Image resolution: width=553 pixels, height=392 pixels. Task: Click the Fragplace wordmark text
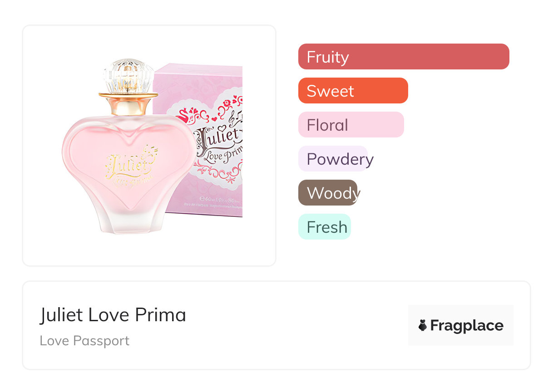click(467, 326)
